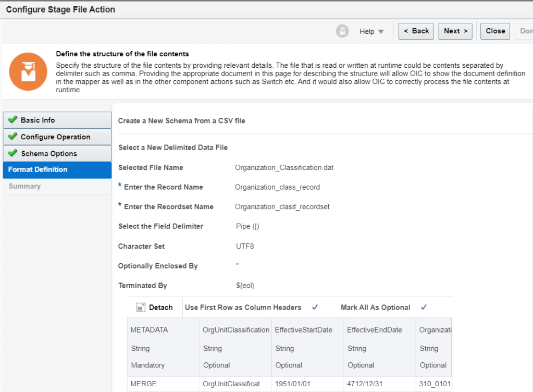Go to the Summary step tab

24,186
